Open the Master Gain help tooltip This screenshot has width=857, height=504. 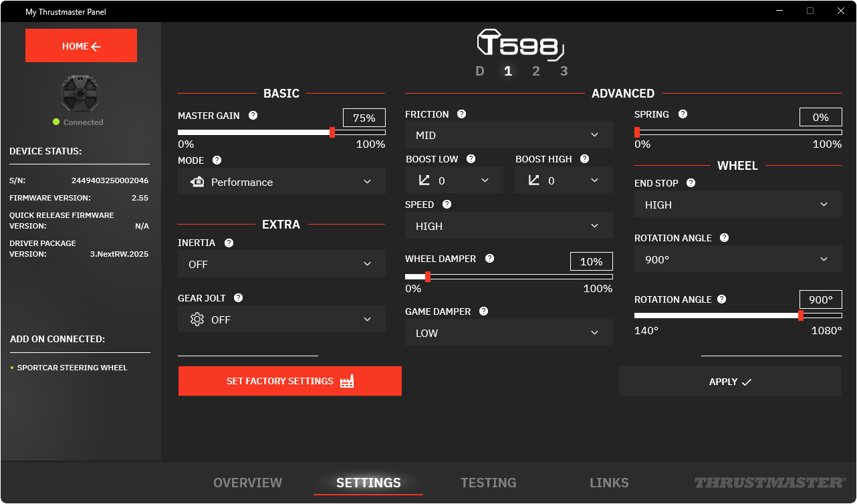click(x=253, y=116)
